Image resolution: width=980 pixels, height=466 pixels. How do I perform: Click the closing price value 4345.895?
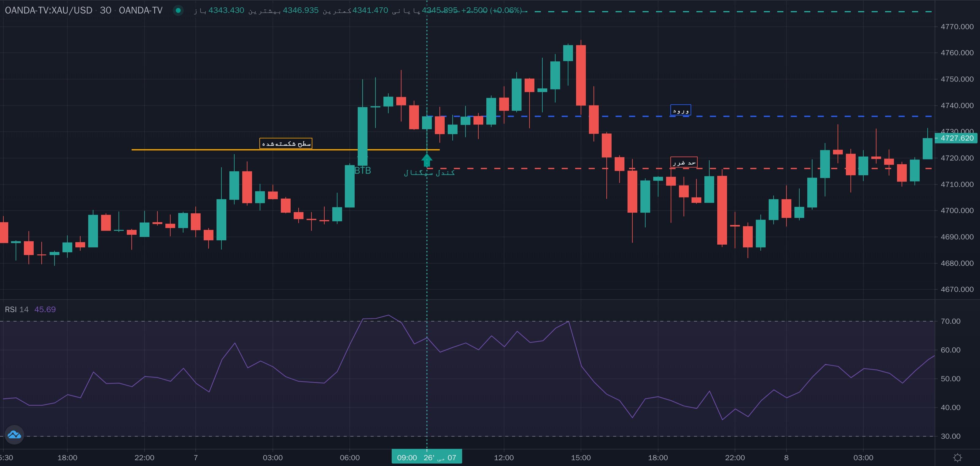pyautogui.click(x=440, y=10)
